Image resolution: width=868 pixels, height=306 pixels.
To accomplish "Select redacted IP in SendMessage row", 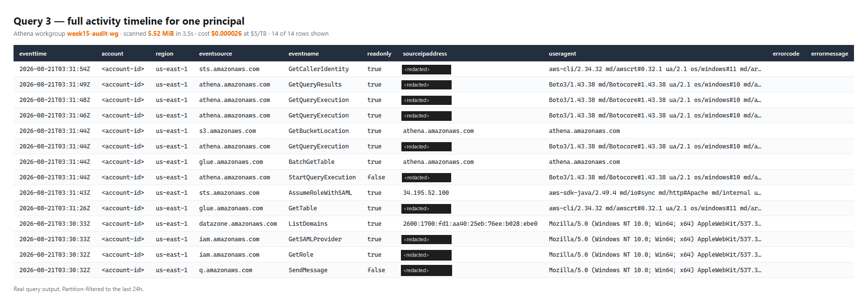I will pyautogui.click(x=427, y=271).
